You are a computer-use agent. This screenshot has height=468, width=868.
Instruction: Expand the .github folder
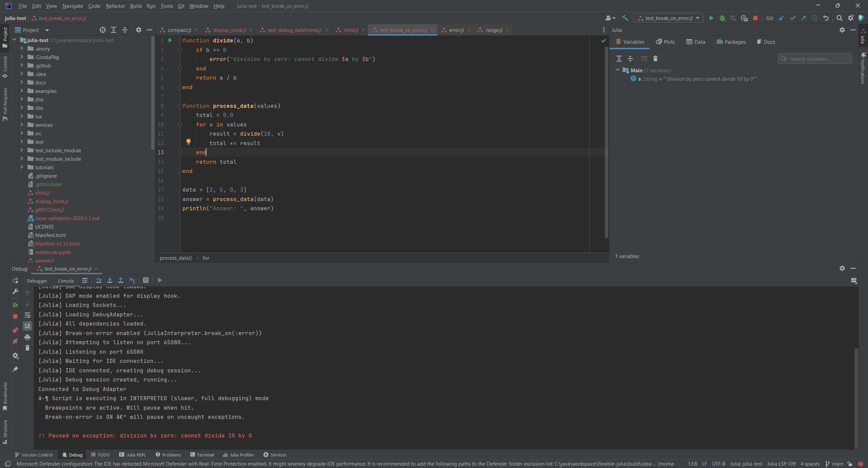click(22, 65)
